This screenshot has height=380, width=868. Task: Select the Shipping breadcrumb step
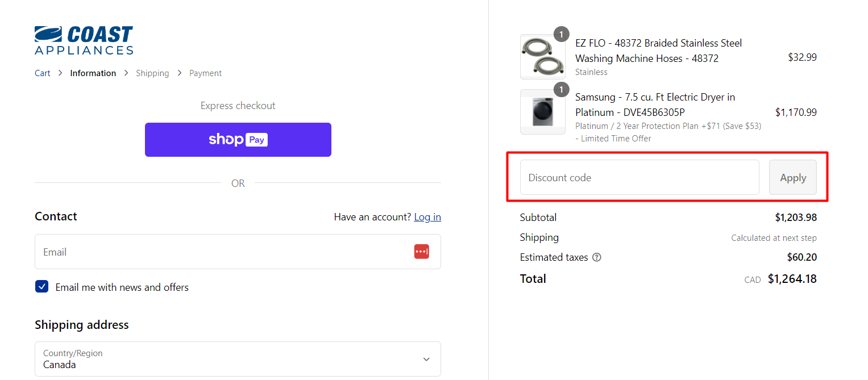point(152,73)
